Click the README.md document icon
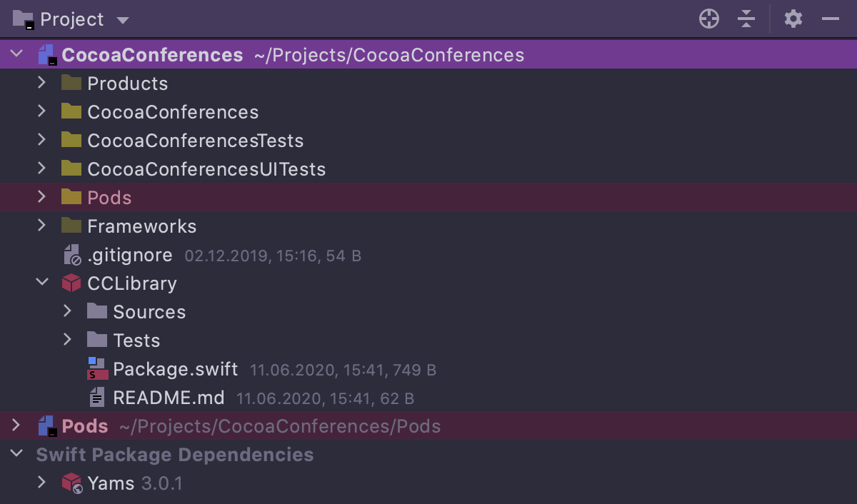The image size is (857, 504). [96, 398]
